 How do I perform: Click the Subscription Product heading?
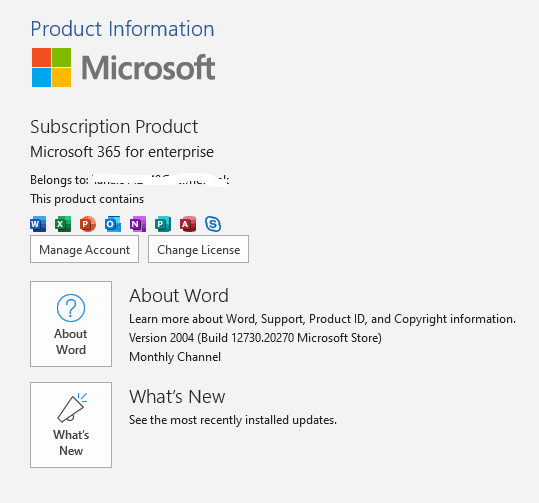[x=114, y=127]
